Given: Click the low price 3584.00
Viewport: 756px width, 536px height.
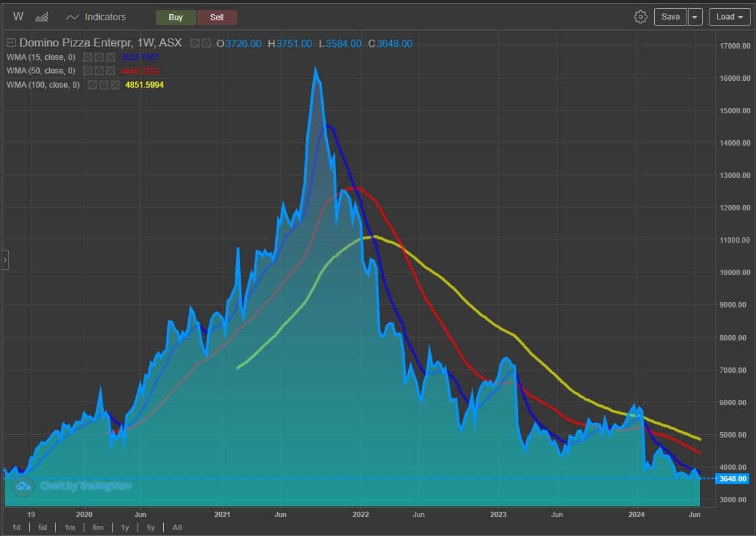Looking at the screenshot, I should (x=343, y=44).
